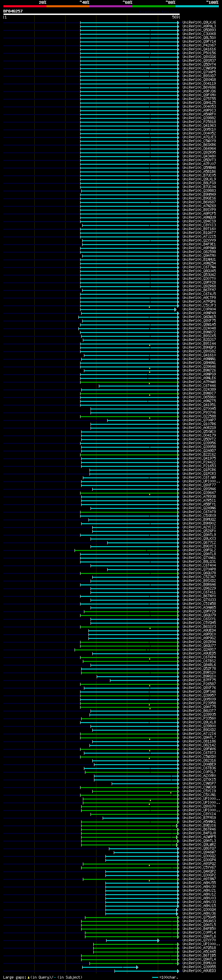Image resolution: width=222 pixels, height=980 pixels.
Task: Open the UniRef100_Q5D893 entry
Action: point(199,30)
